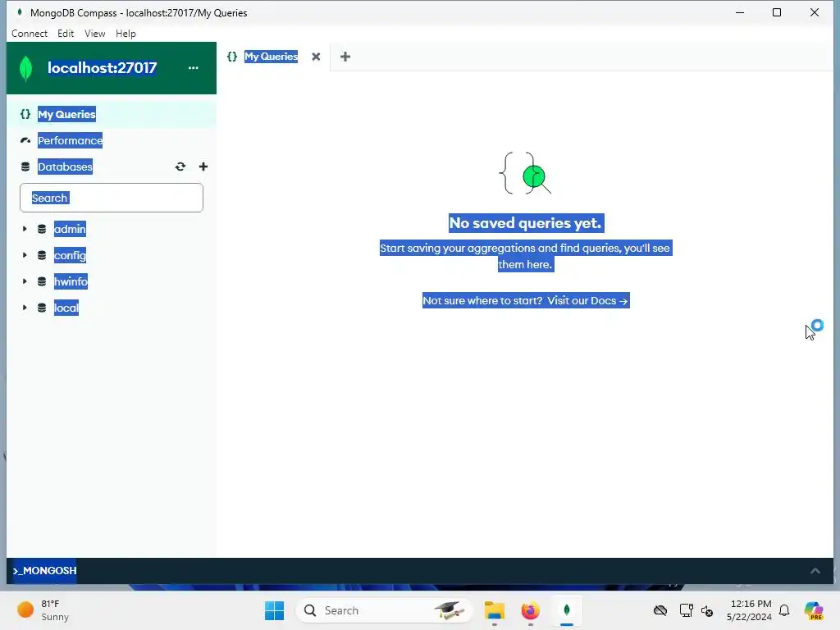Click the hwinfo database icon

click(42, 282)
